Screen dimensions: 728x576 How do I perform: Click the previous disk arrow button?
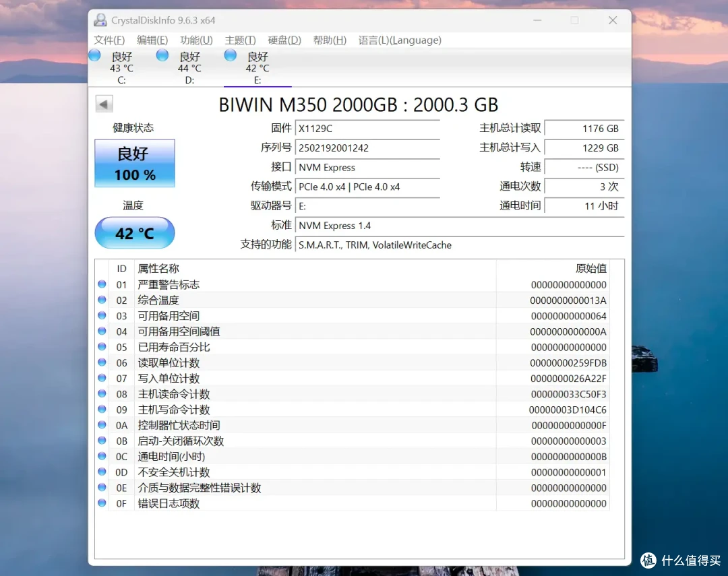coord(104,104)
